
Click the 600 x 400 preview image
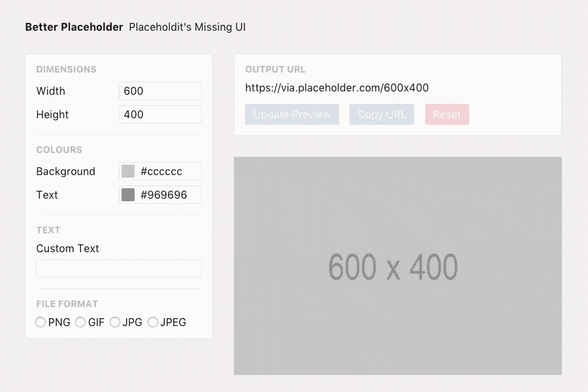tap(397, 266)
